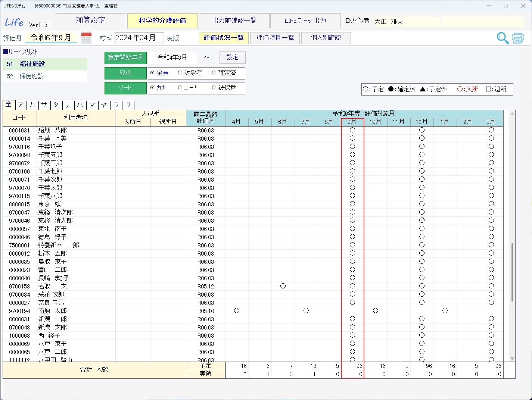
Task: Switch to 科学的介護評価 tab
Action: point(162,21)
